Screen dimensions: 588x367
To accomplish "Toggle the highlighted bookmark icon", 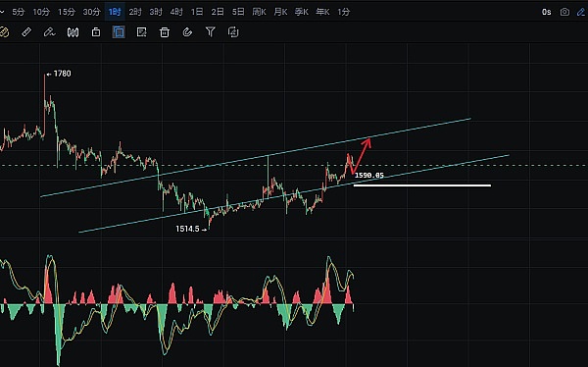I will [119, 32].
